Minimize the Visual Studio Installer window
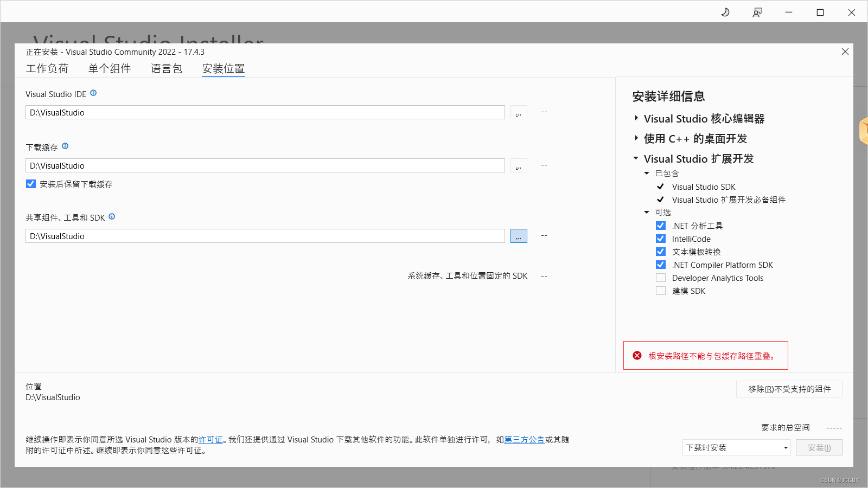The image size is (868, 488). [x=789, y=12]
